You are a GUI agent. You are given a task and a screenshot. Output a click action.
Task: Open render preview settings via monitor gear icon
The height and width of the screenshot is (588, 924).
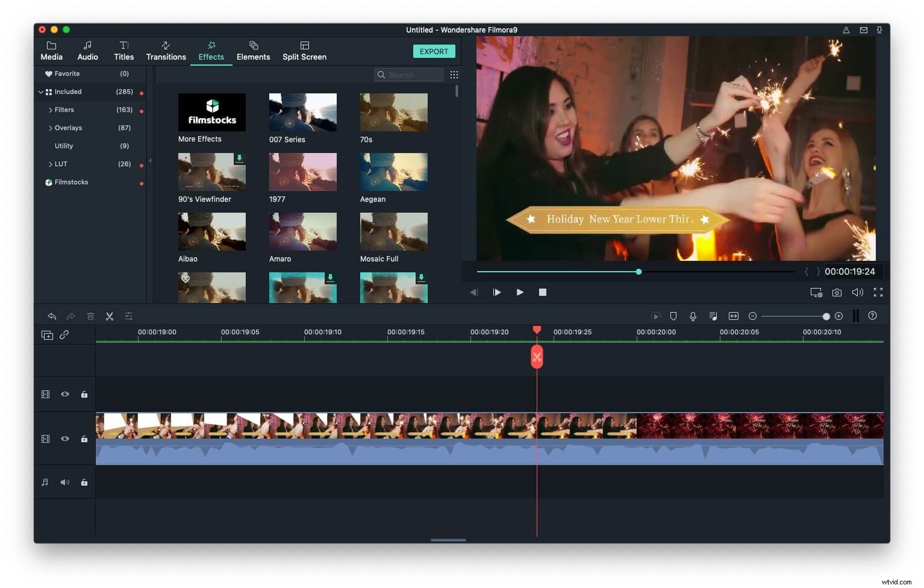click(816, 292)
